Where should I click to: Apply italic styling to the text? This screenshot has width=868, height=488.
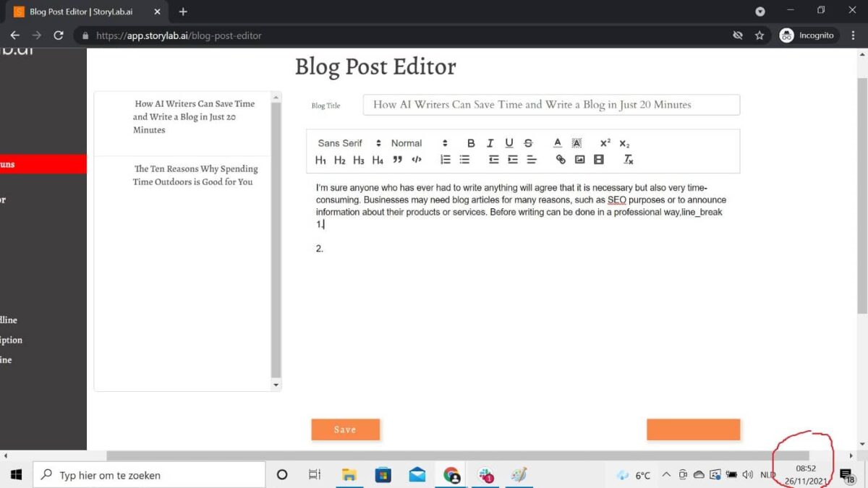coord(489,142)
